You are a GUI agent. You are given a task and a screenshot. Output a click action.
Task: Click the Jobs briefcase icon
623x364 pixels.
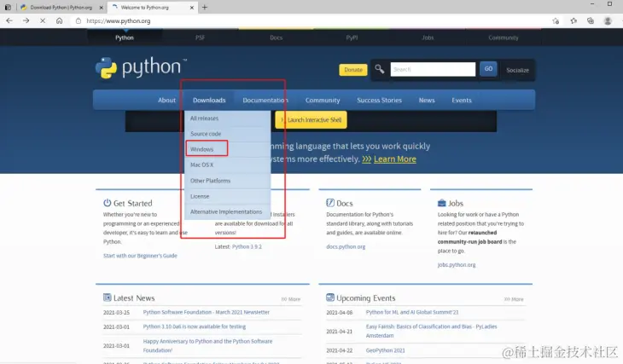tap(442, 203)
